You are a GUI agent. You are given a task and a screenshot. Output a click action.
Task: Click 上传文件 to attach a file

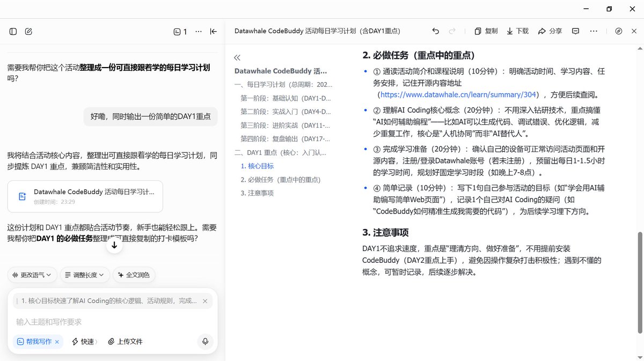tap(126, 342)
